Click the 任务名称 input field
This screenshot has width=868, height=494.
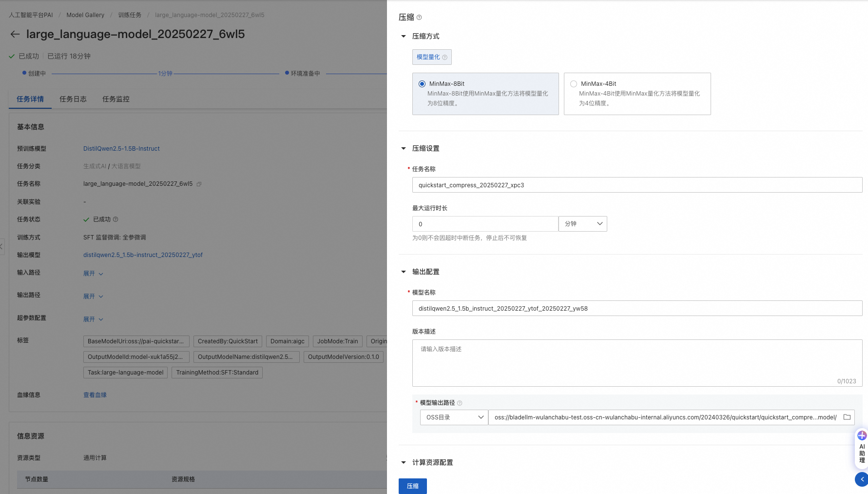pyautogui.click(x=637, y=185)
